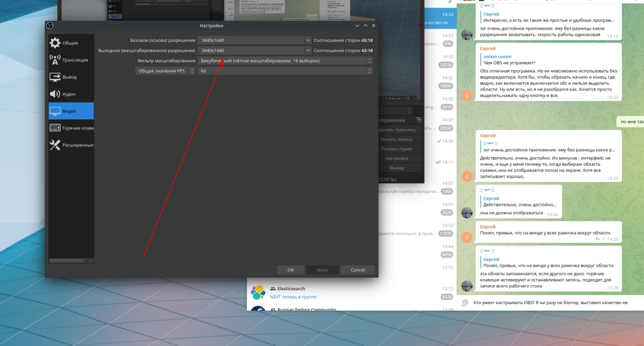Click the Telegram message input field
Viewport: 644px width, 346px height.
pyautogui.click(x=557, y=303)
